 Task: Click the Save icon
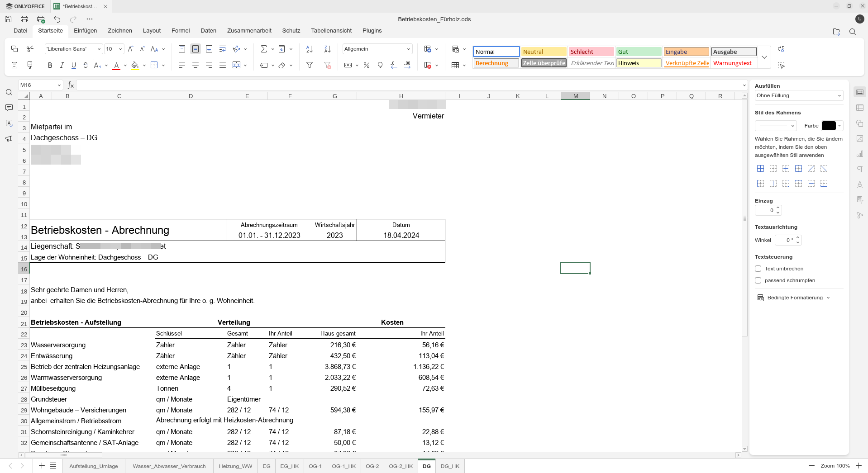pyautogui.click(x=8, y=19)
